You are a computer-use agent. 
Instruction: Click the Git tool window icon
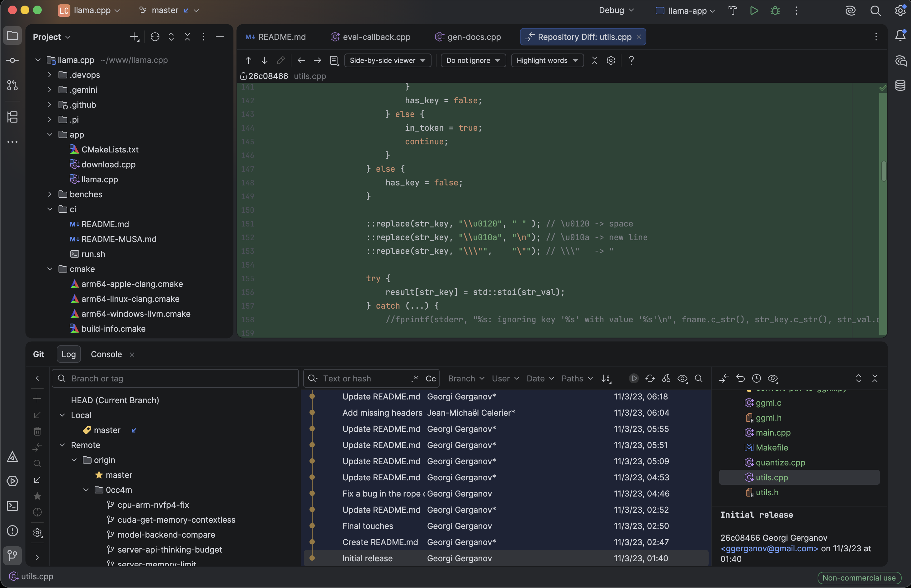click(x=12, y=555)
